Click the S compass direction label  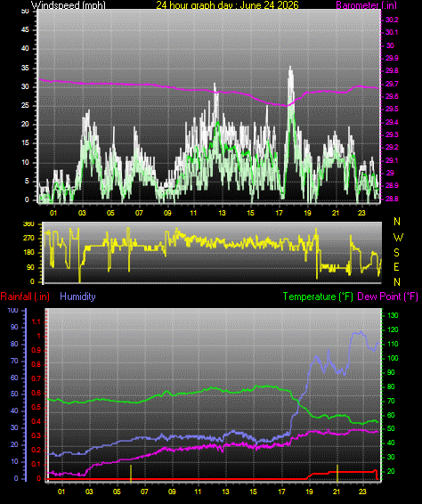click(x=396, y=253)
